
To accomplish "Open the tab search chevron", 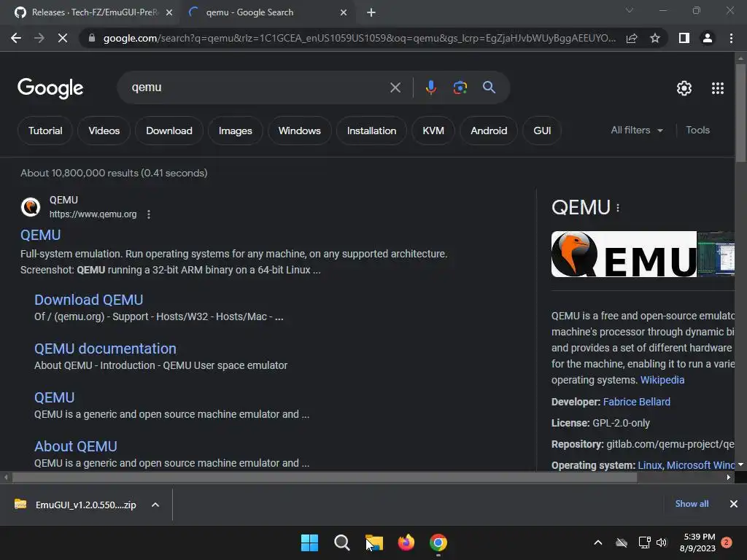I will tap(630, 10).
